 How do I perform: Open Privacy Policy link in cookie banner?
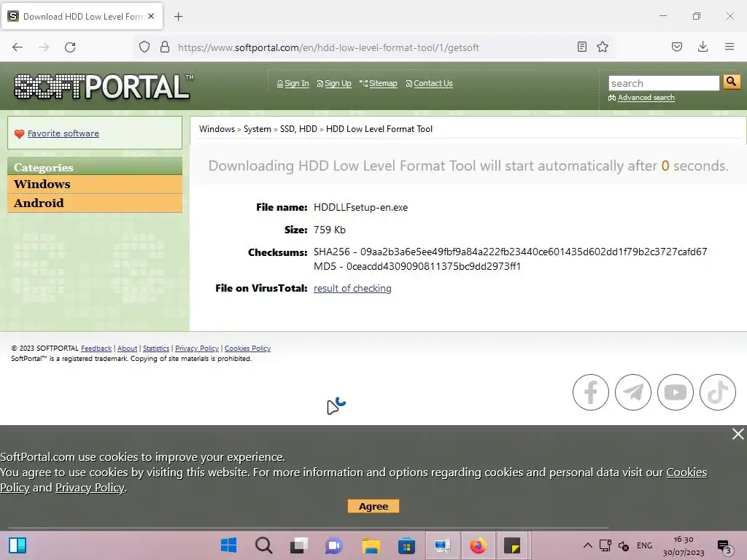point(90,488)
